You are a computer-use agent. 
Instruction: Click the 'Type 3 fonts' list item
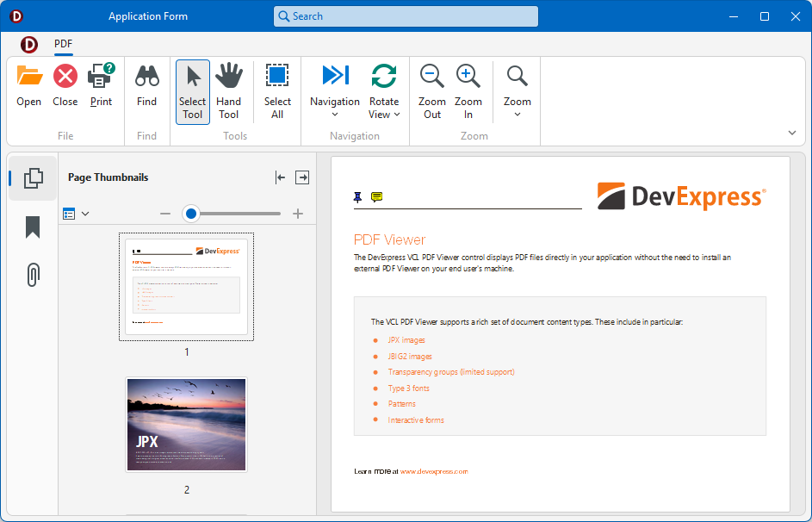tap(409, 388)
